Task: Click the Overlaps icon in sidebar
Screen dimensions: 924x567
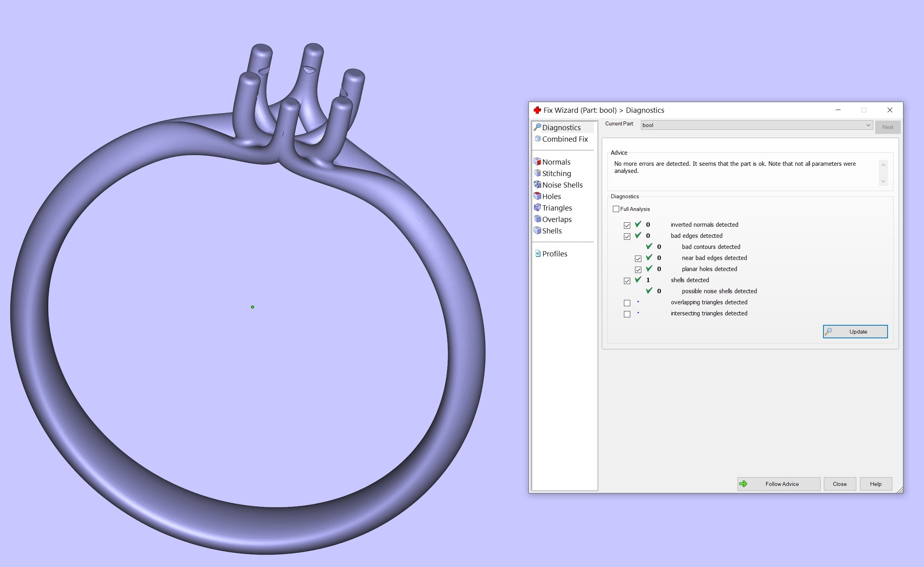Action: tap(537, 219)
